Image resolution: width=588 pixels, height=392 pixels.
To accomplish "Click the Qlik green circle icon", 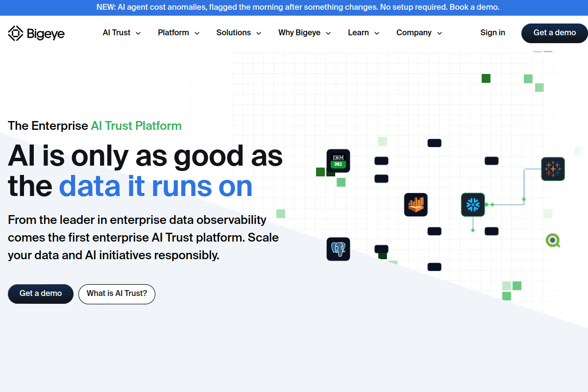I will click(553, 240).
